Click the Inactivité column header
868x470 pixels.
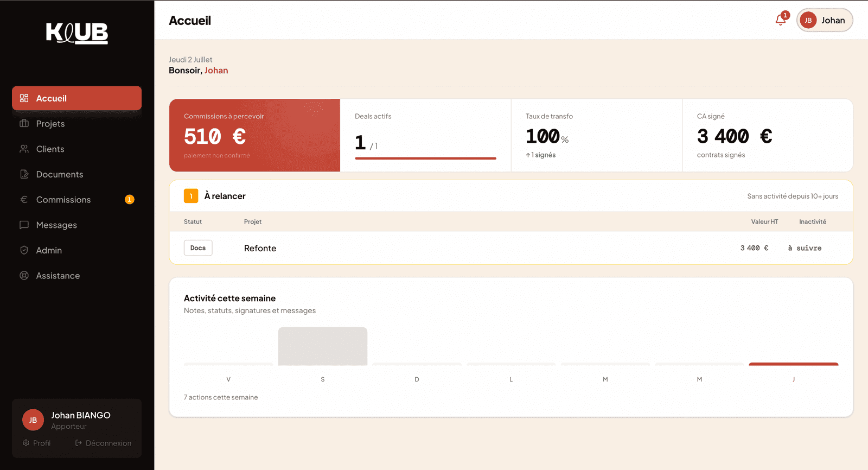pyautogui.click(x=813, y=221)
